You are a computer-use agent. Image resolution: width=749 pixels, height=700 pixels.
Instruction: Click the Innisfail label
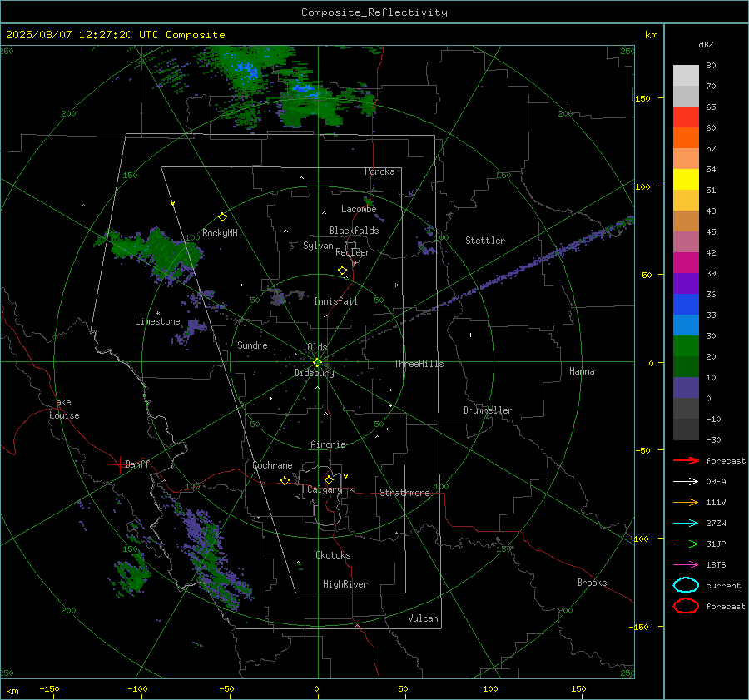pyautogui.click(x=335, y=301)
